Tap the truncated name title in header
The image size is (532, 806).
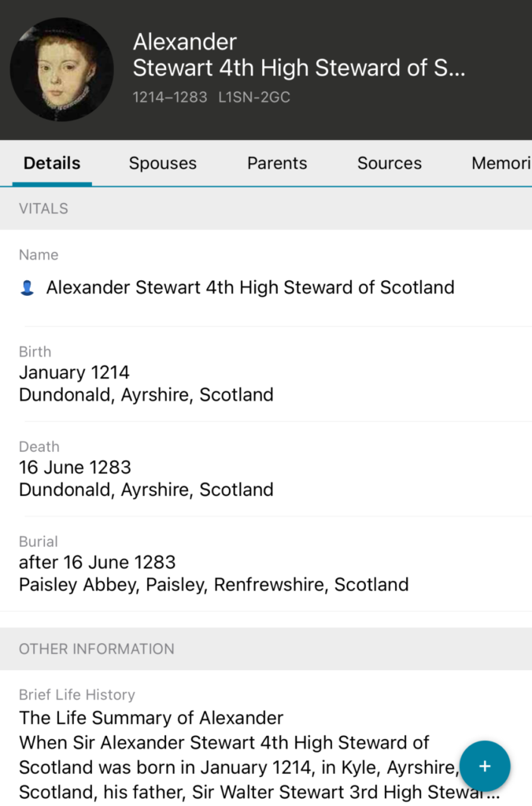pyautogui.click(x=299, y=55)
